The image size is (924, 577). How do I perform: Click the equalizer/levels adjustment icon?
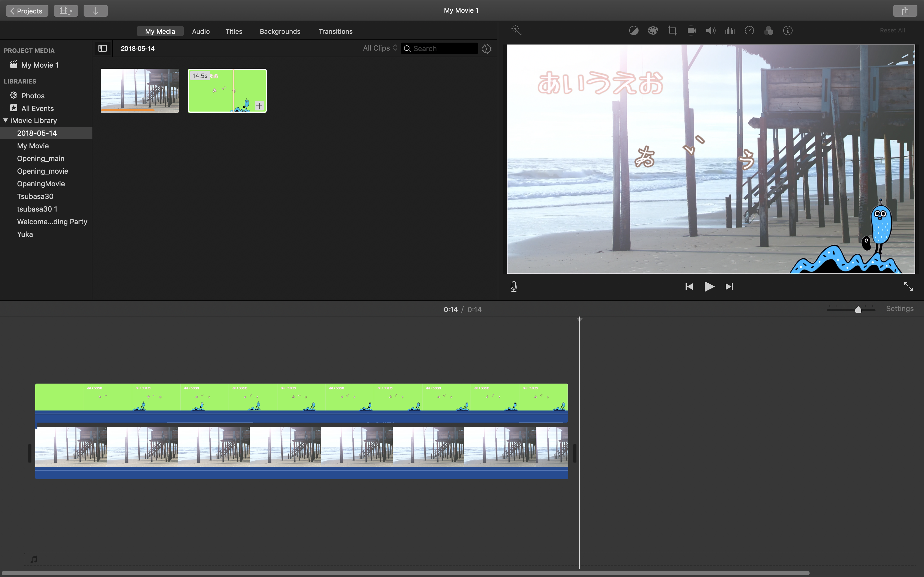click(x=730, y=30)
